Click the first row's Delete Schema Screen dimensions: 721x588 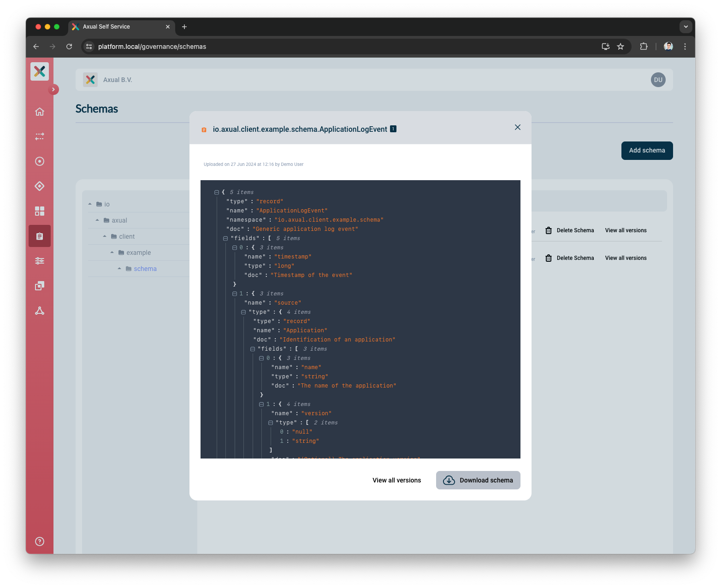tap(575, 230)
